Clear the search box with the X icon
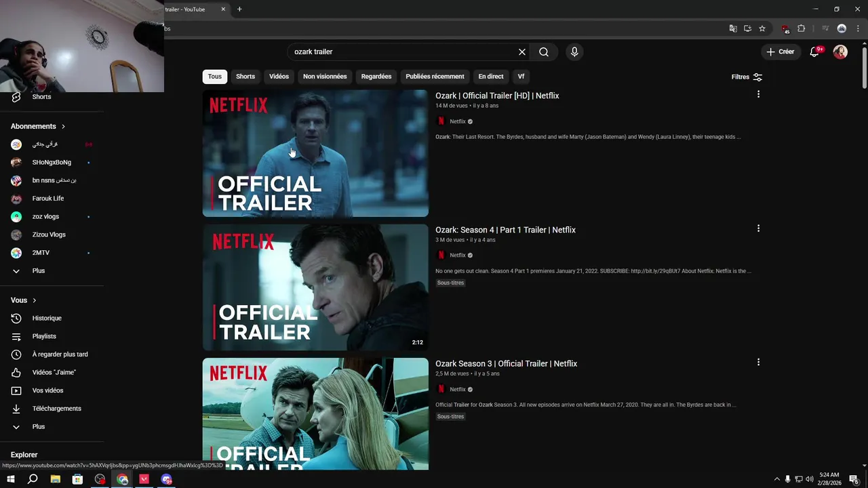This screenshot has width=868, height=488. (522, 52)
